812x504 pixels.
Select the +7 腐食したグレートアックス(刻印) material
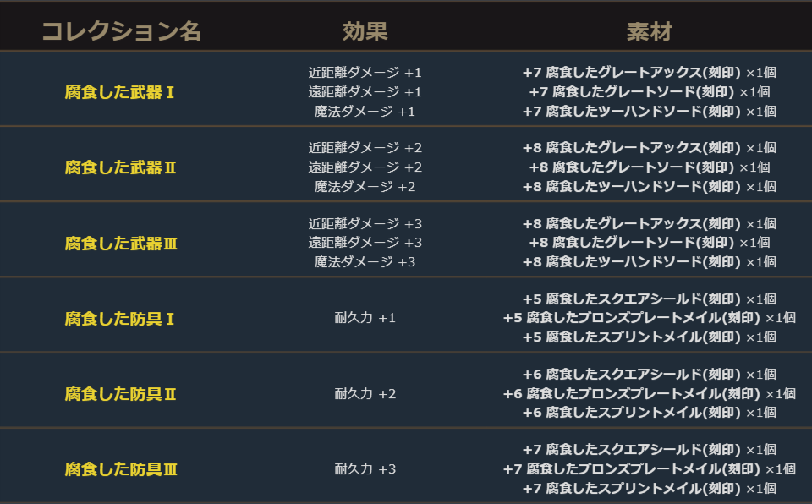(x=631, y=73)
